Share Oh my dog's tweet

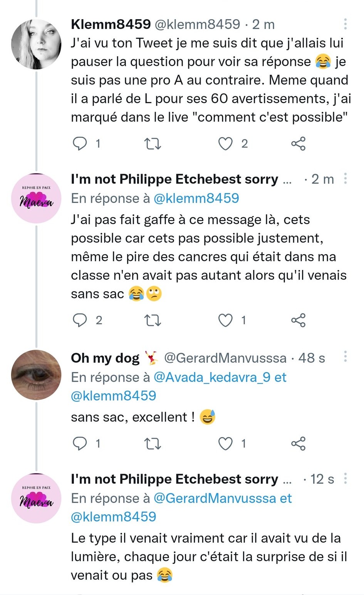click(298, 444)
